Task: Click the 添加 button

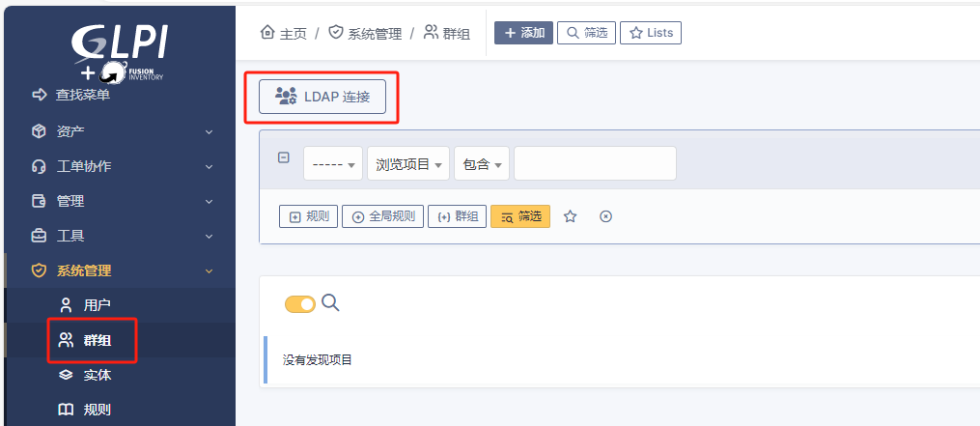Action: (523, 33)
